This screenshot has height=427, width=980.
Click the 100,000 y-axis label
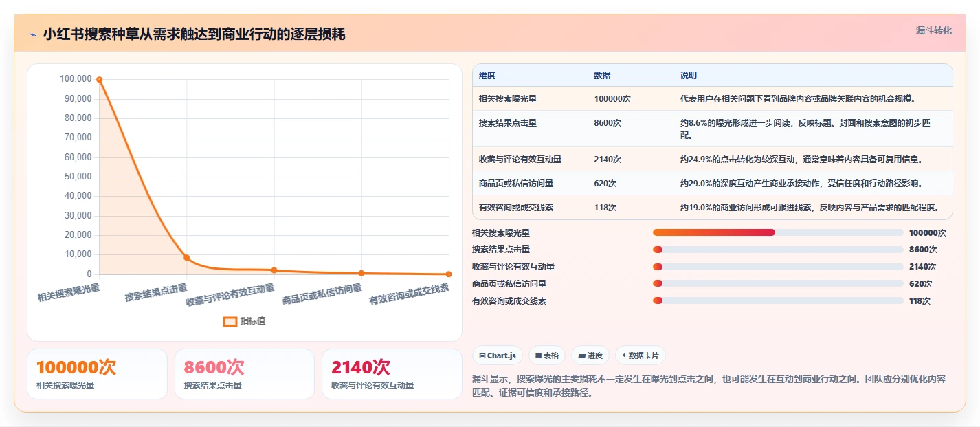(x=76, y=79)
